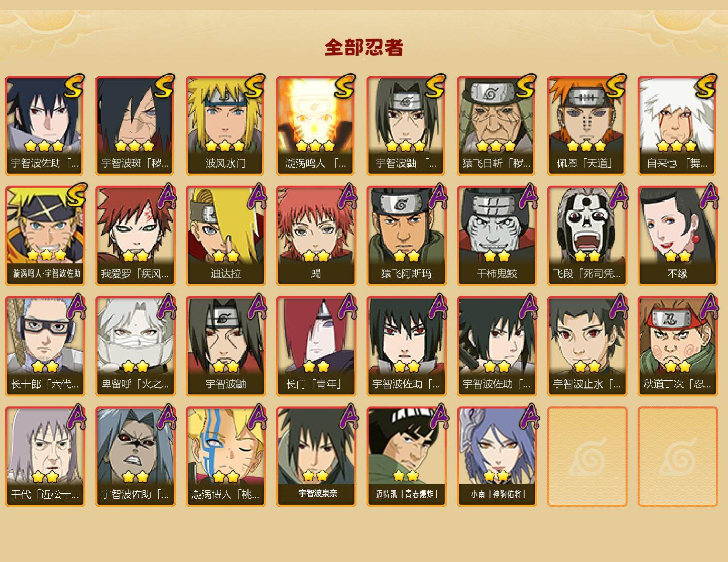Open the 干柿鬼鲛 character card
Viewport: 728px width, 562px height.
click(497, 236)
